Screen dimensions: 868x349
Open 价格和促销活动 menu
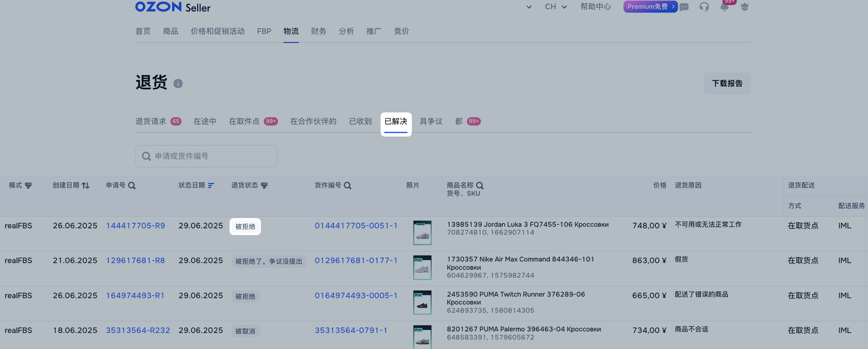(218, 31)
